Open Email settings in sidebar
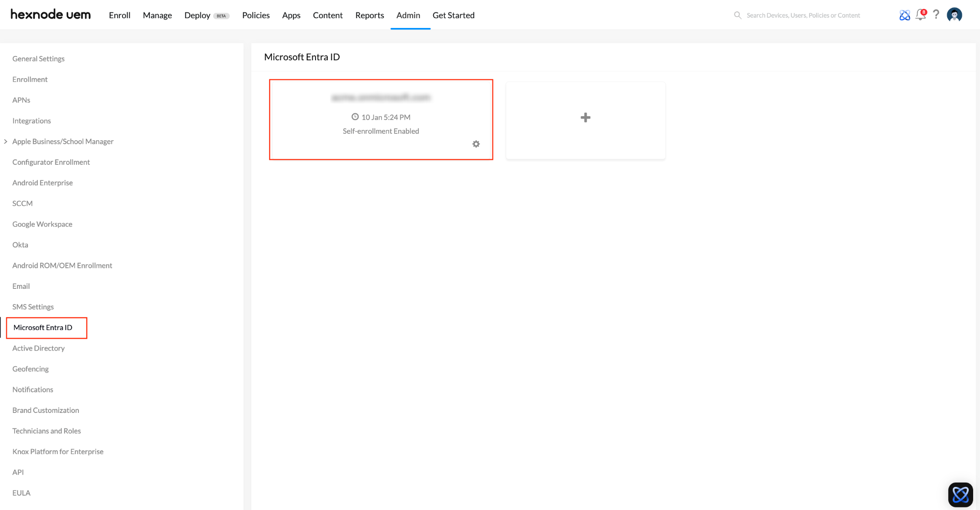Screen dimensions: 980x510 pos(21,286)
